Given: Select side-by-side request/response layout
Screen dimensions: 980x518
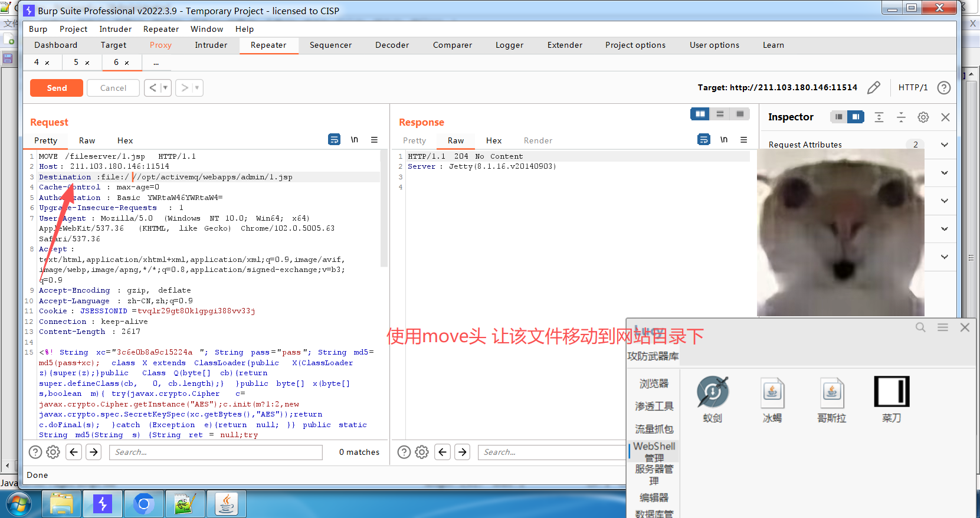Looking at the screenshot, I should click(700, 114).
